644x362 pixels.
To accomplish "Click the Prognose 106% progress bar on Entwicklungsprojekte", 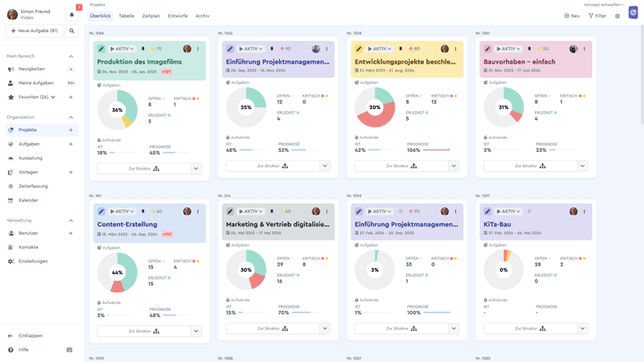I will (x=436, y=150).
